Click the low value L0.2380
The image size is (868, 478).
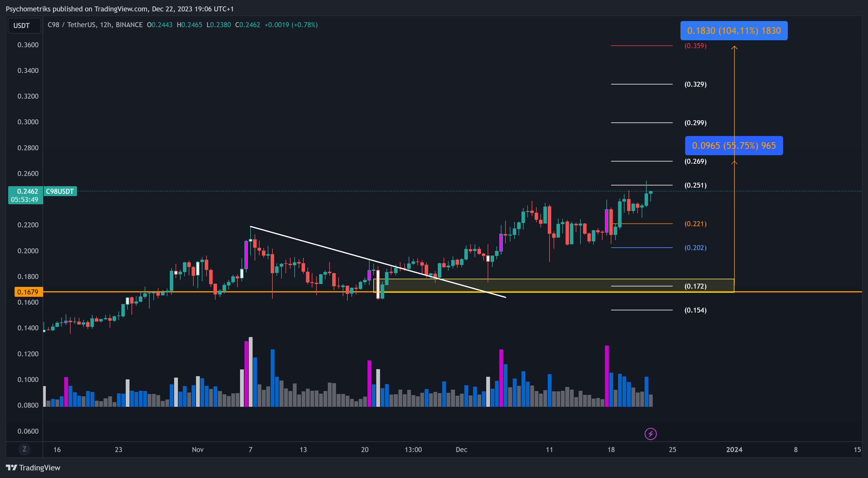(x=219, y=25)
